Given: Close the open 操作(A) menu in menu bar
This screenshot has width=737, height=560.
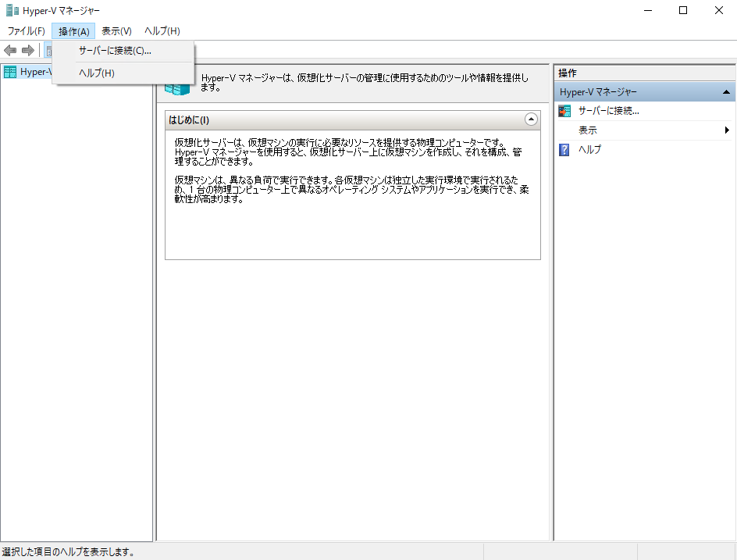Looking at the screenshot, I should click(74, 31).
